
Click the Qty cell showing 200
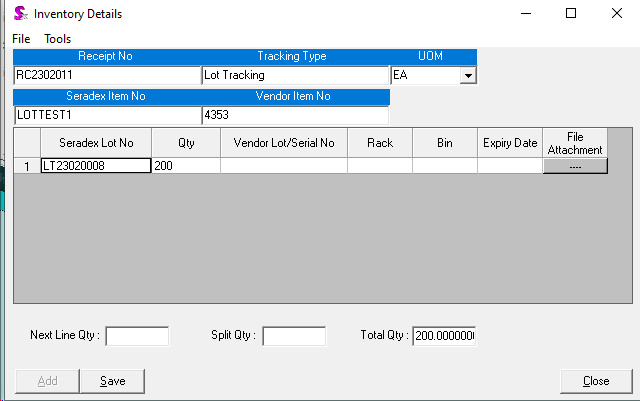point(185,166)
